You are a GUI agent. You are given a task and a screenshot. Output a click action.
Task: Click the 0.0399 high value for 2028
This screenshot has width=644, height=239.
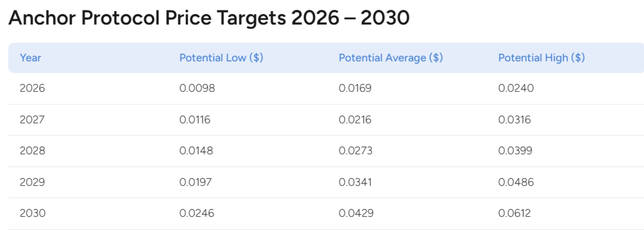click(515, 151)
